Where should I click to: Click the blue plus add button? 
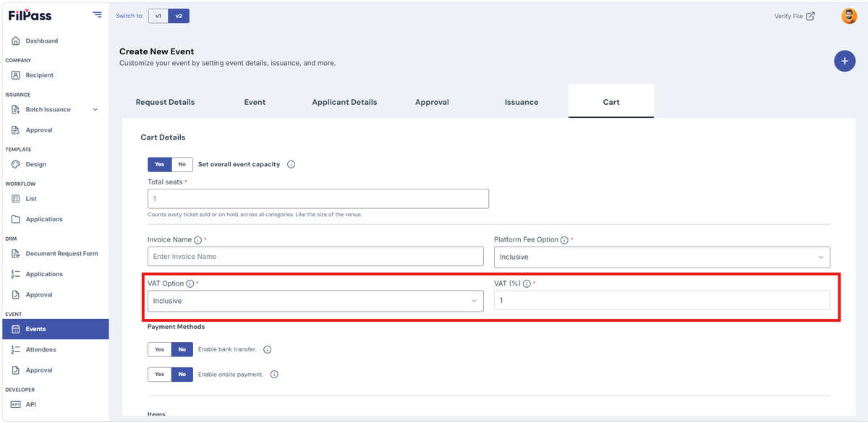[845, 61]
